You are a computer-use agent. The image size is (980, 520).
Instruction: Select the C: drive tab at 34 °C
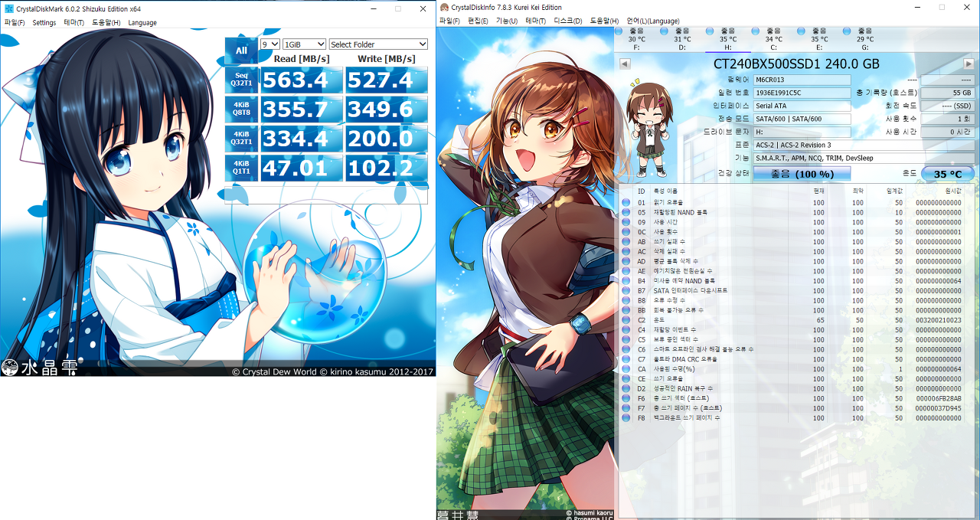(773, 38)
